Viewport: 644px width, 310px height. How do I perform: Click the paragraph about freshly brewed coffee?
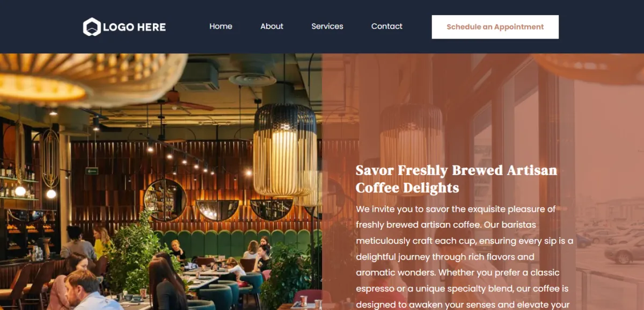(x=465, y=256)
